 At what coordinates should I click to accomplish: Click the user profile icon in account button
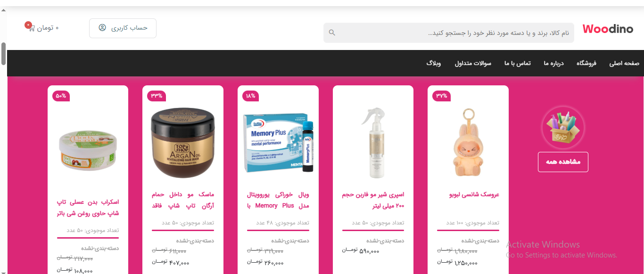(x=102, y=28)
